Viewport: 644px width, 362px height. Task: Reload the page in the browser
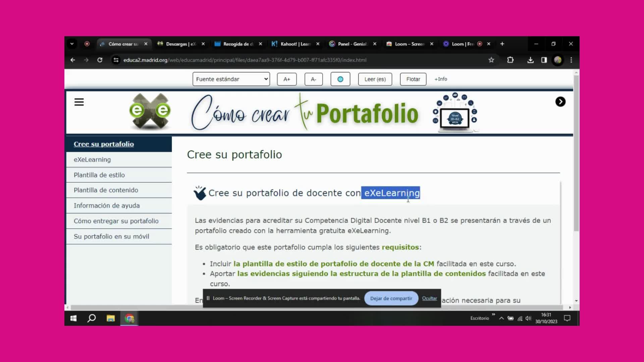click(x=100, y=60)
